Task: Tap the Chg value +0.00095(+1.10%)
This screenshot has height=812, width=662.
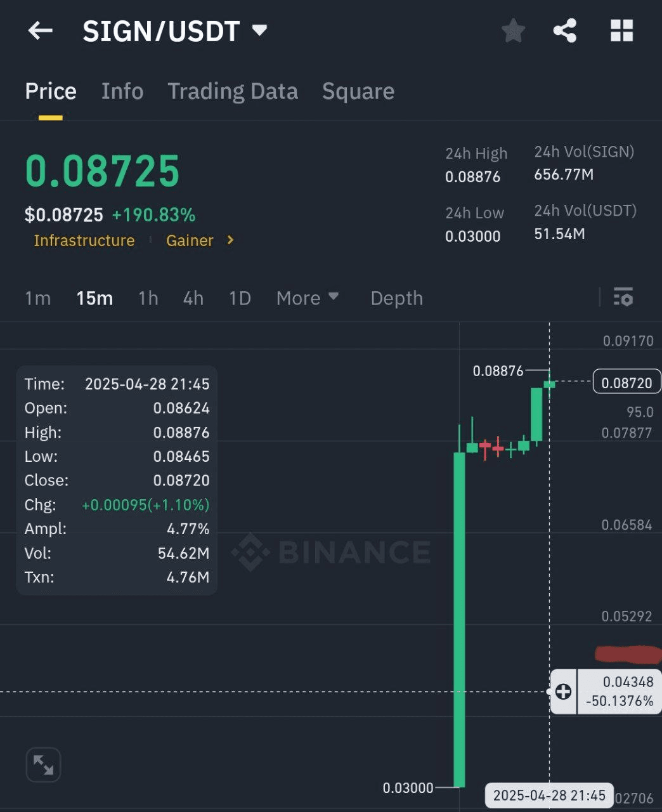Action: tap(146, 505)
